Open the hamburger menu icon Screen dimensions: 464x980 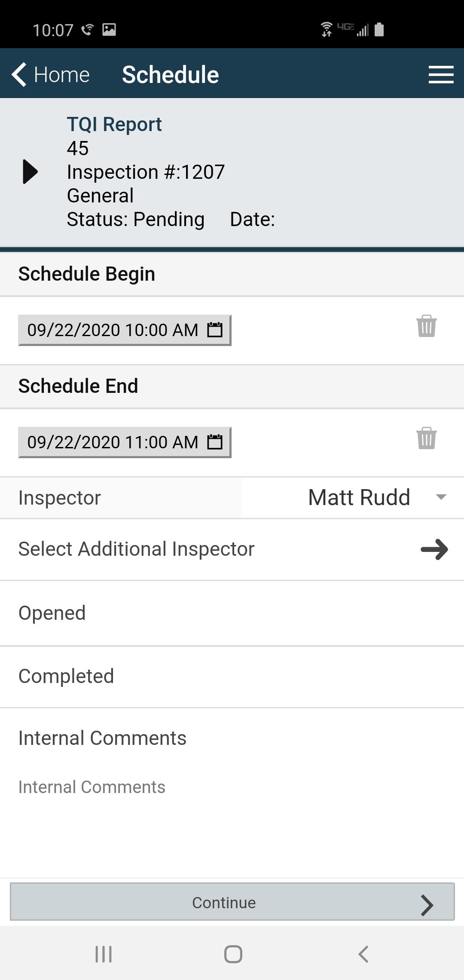[x=441, y=74]
